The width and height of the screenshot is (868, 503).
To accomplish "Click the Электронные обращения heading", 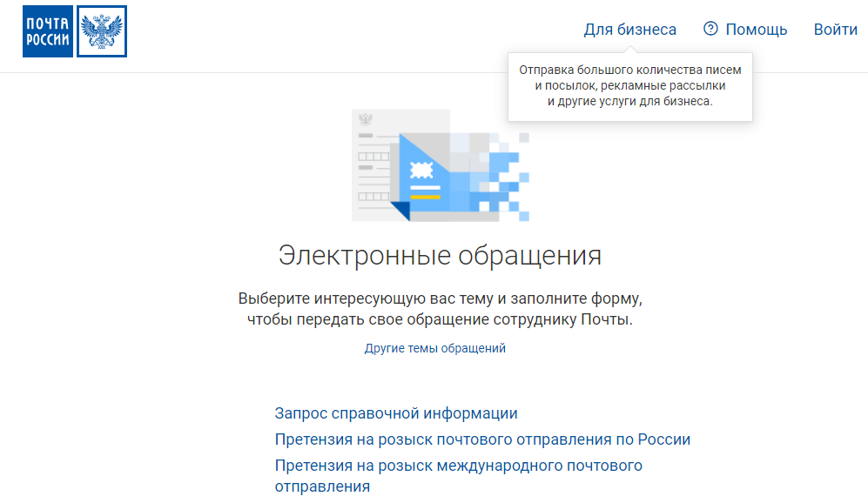I will pyautogui.click(x=434, y=253).
